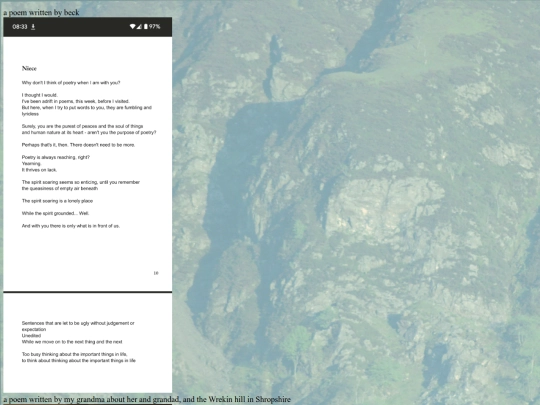Click line 'and human nature at its heart'

point(89,132)
